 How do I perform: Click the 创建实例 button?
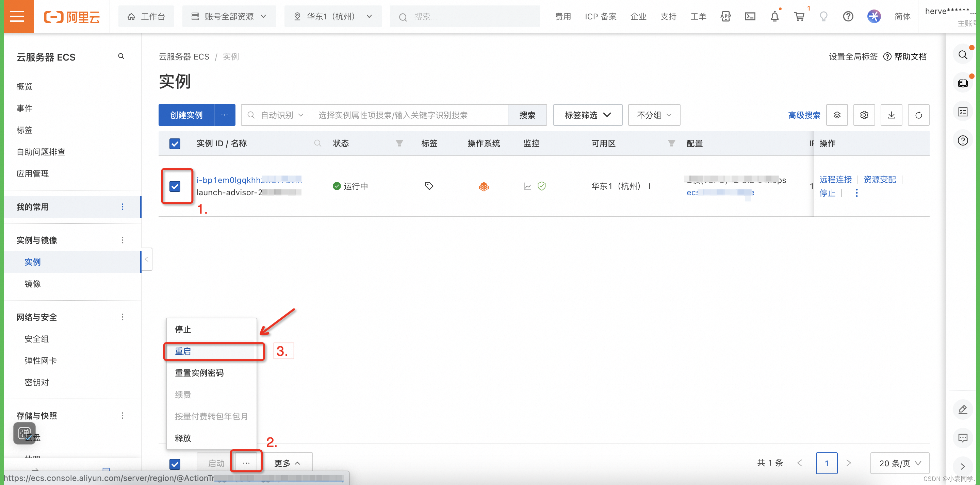186,115
